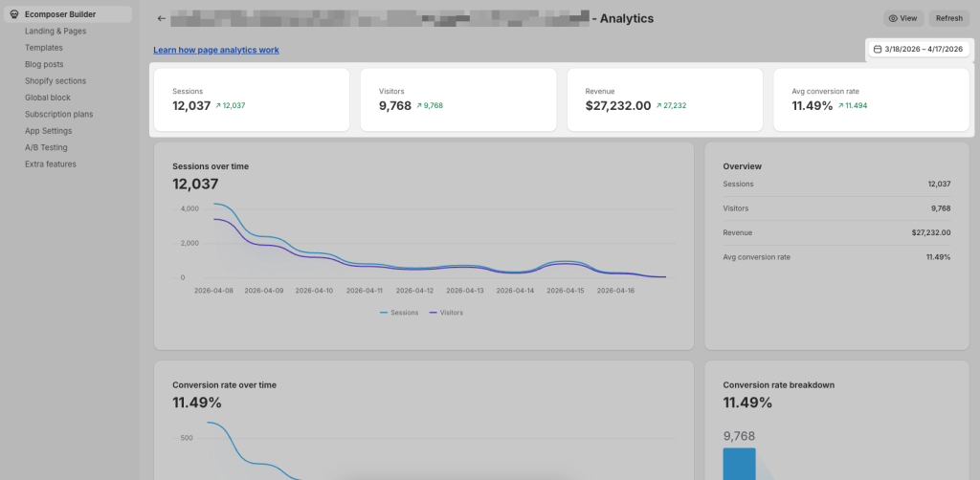Screen dimensions: 980x480
Task: Click the blue conversion breakdown bar
Action: (739, 463)
